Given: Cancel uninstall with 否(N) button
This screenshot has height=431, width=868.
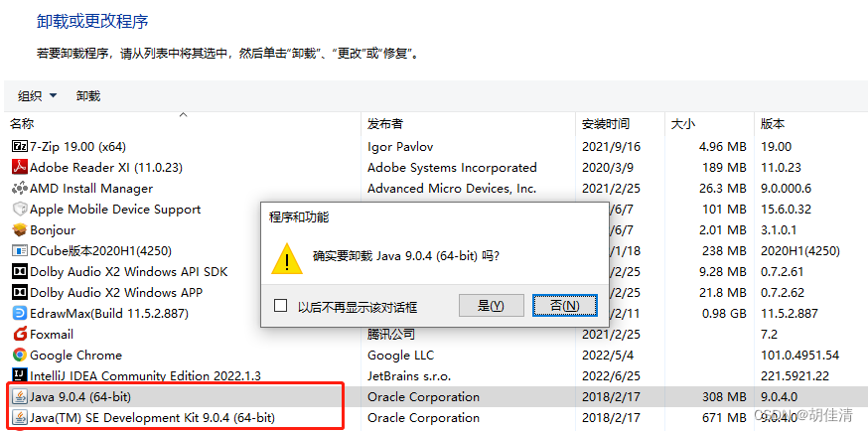Looking at the screenshot, I should (565, 306).
